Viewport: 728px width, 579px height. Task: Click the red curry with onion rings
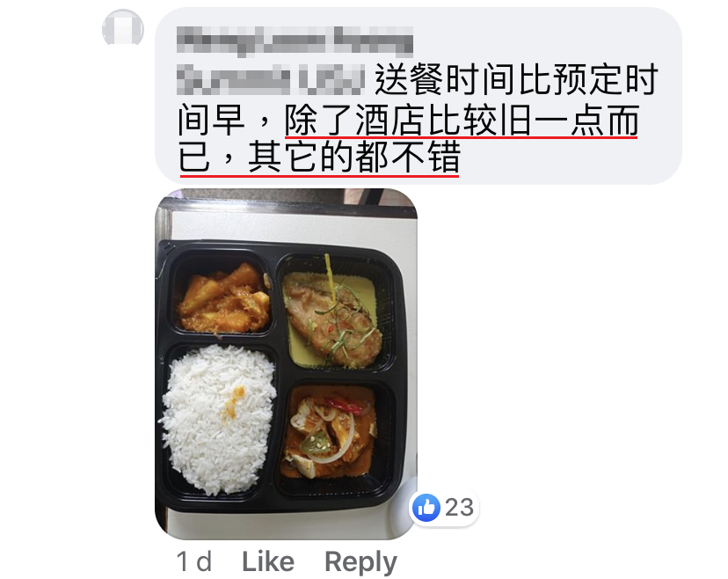328,434
